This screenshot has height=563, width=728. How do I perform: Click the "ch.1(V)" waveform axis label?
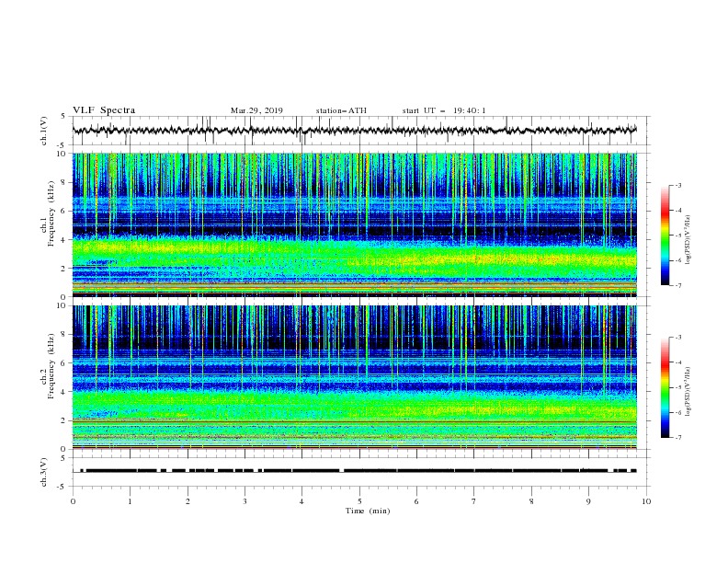44,131
